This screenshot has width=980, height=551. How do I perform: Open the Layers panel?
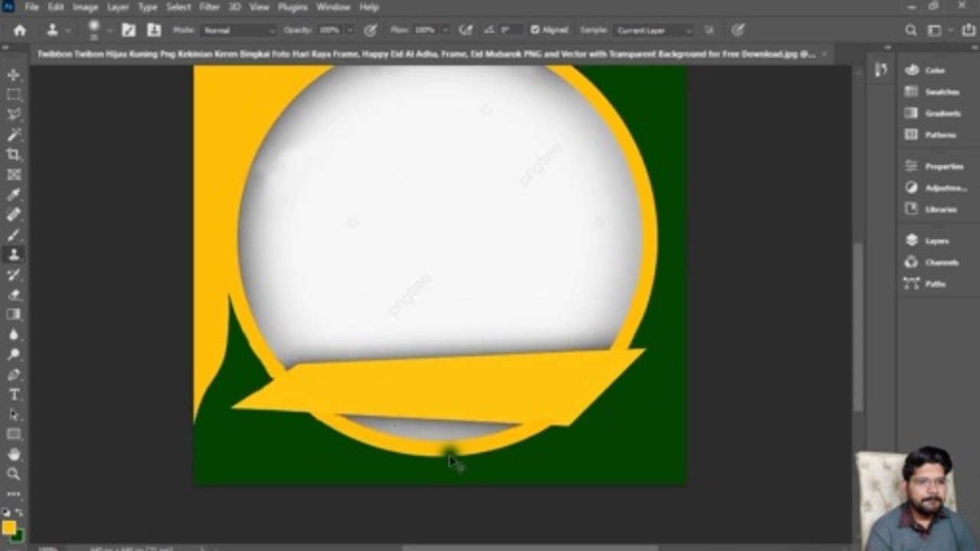pyautogui.click(x=927, y=240)
